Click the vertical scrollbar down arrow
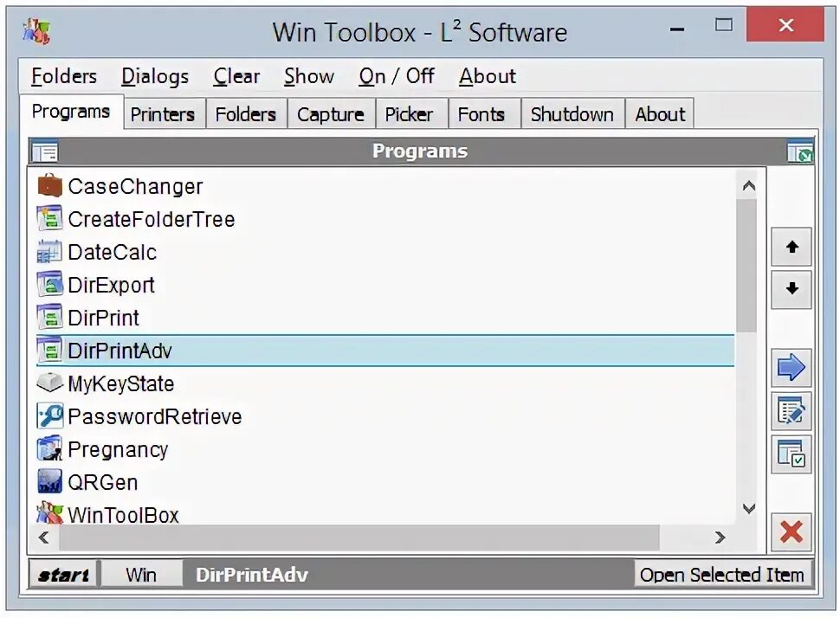840x618 pixels. (749, 508)
